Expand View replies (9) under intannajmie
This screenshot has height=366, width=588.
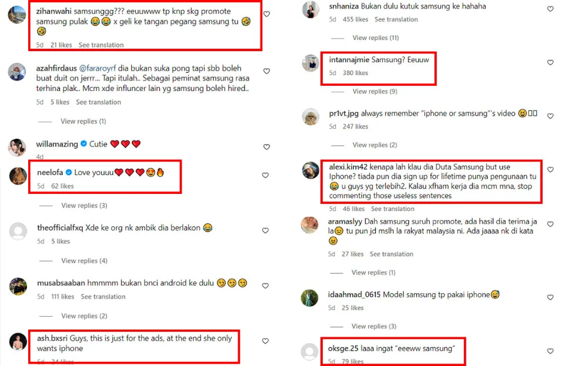click(x=375, y=92)
